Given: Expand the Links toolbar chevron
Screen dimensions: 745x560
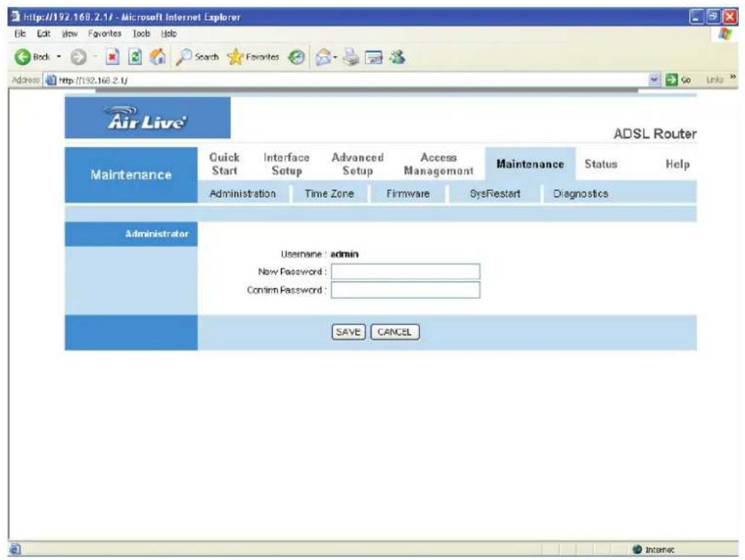Looking at the screenshot, I should (x=733, y=77).
